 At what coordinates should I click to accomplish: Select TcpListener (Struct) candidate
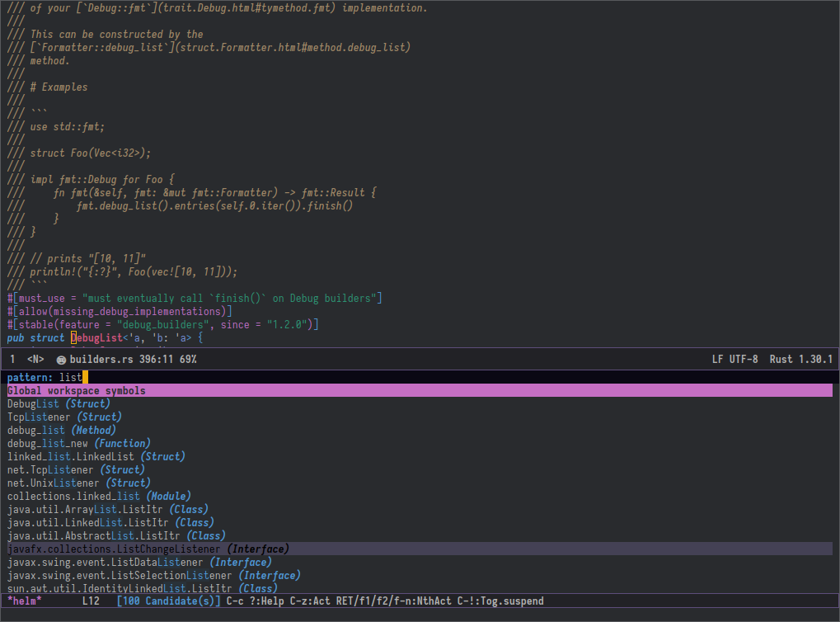point(64,417)
